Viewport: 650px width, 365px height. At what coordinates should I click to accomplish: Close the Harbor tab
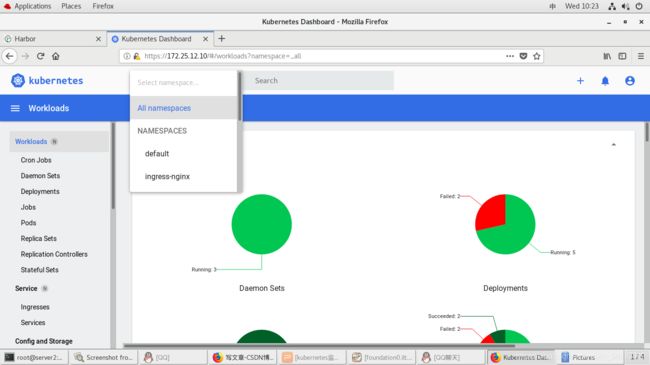98,39
